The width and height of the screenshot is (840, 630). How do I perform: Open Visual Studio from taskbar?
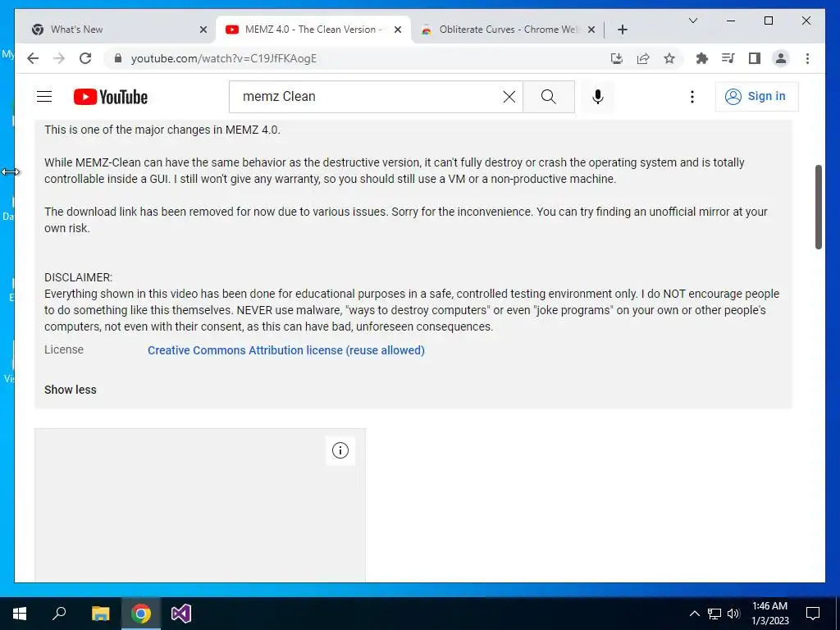tap(181, 614)
